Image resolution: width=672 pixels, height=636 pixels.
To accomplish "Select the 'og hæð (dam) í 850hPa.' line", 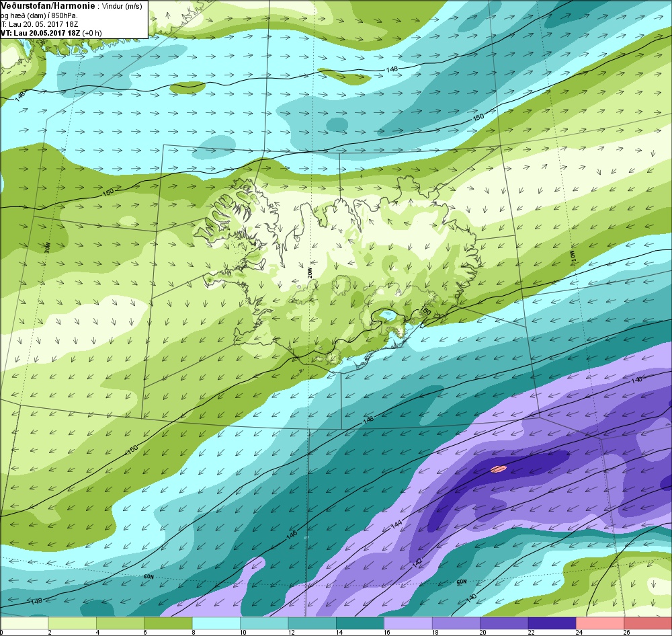I will pos(39,16).
